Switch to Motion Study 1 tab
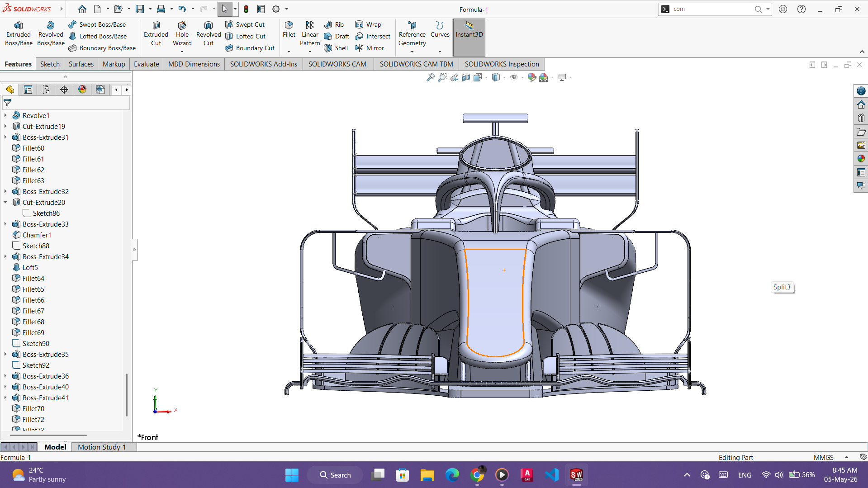Image resolution: width=868 pixels, height=488 pixels. [x=102, y=447]
